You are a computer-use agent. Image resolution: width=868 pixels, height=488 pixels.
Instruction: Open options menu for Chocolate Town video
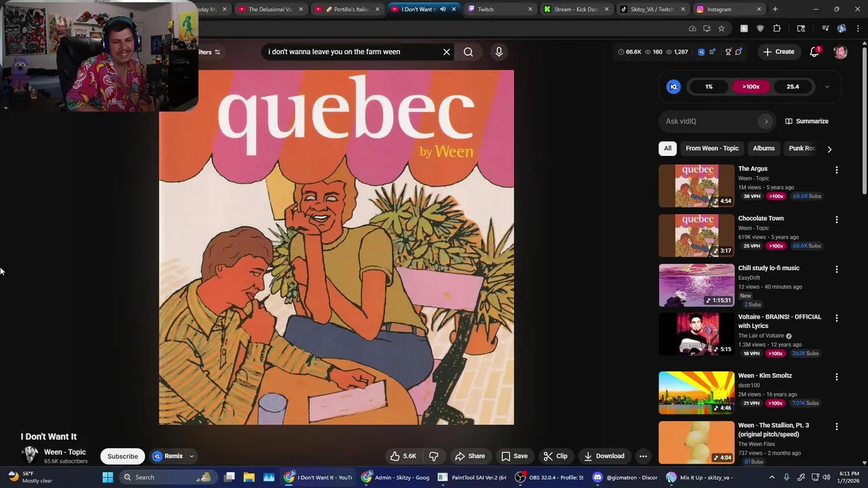836,220
